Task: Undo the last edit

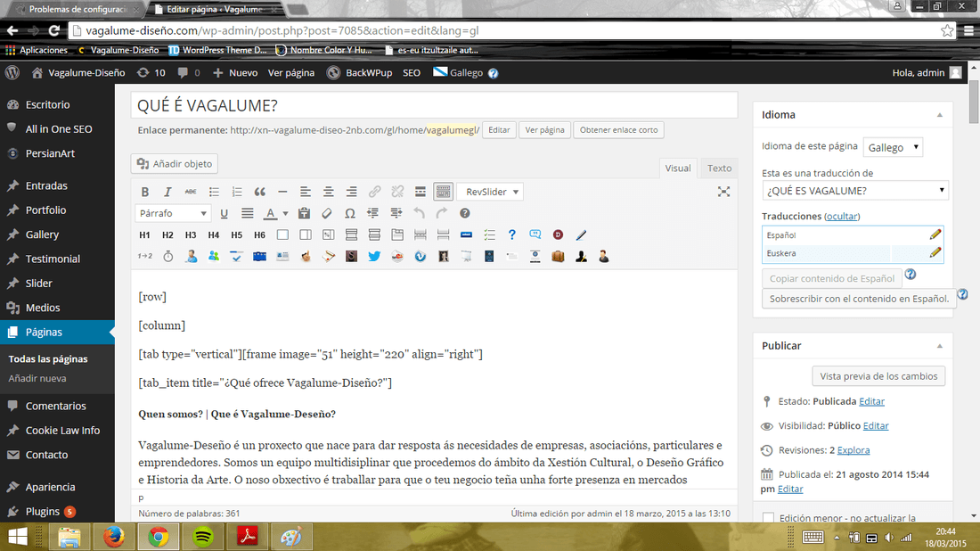Action: pos(419,213)
